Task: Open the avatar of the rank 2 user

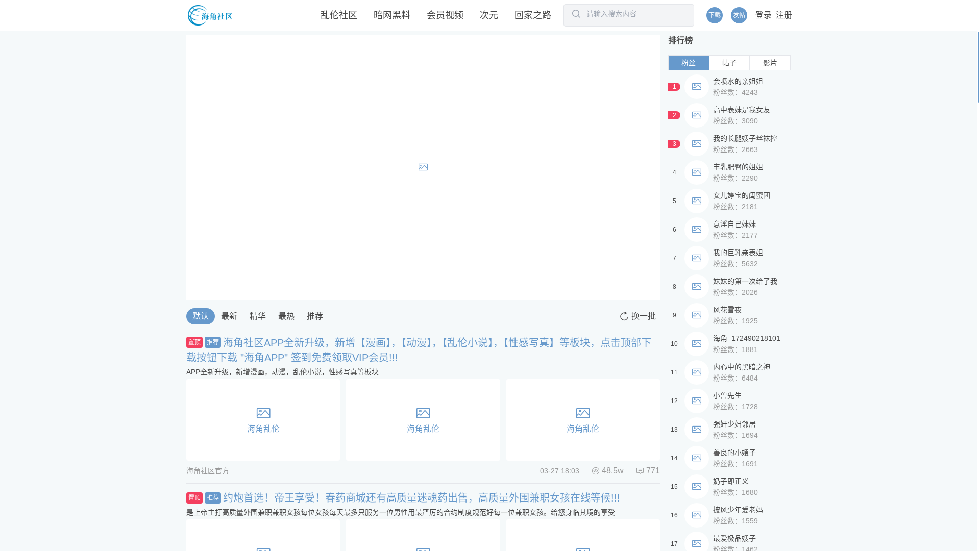Action: pos(697,115)
